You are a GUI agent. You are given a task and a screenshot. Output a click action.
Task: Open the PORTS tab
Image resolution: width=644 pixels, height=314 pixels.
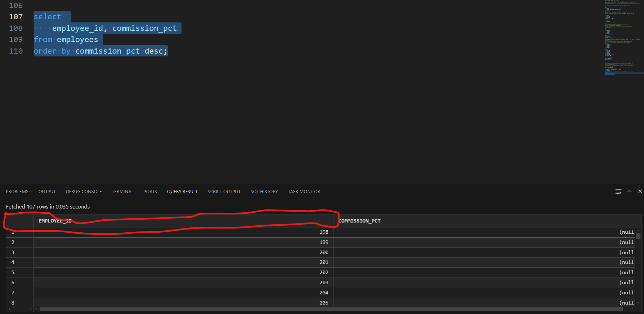click(150, 192)
